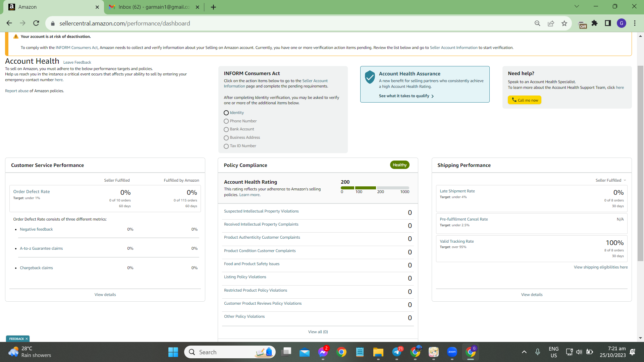
Task: Click the share page icon
Action: coord(551,23)
